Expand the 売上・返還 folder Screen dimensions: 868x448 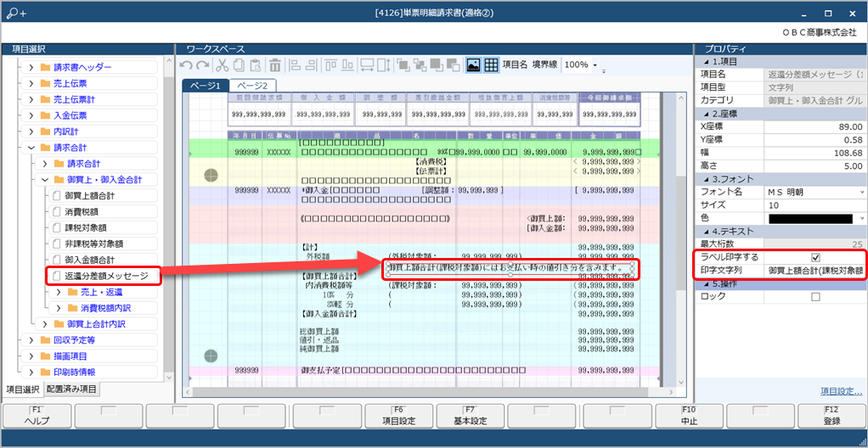coord(58,292)
